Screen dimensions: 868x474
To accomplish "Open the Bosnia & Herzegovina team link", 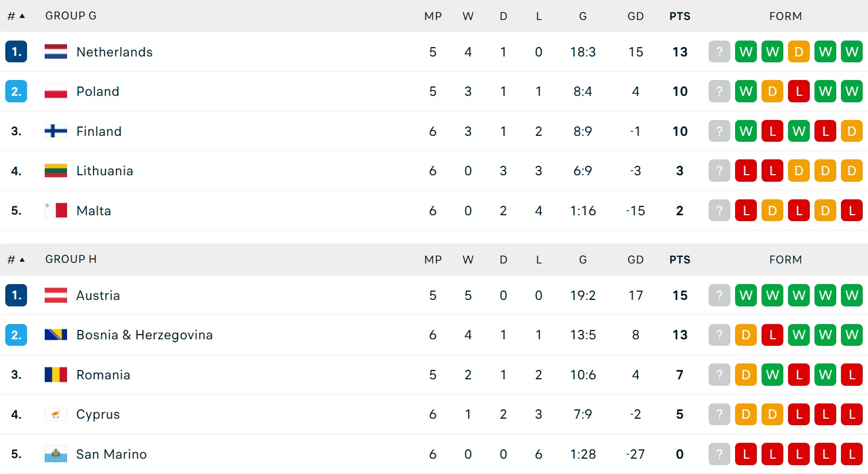I will pos(144,335).
